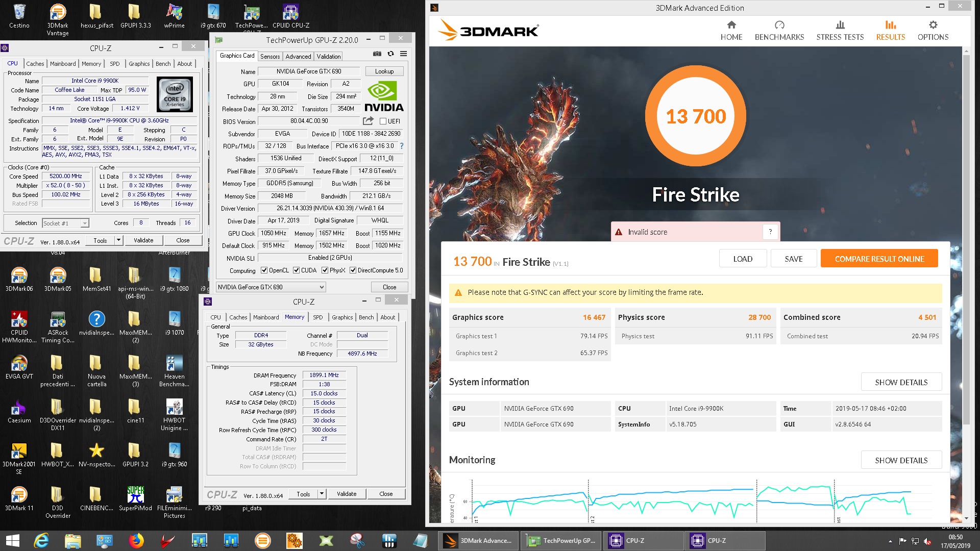The width and height of the screenshot is (980, 551).
Task: Click Close button in GPU-Z
Action: pos(389,287)
